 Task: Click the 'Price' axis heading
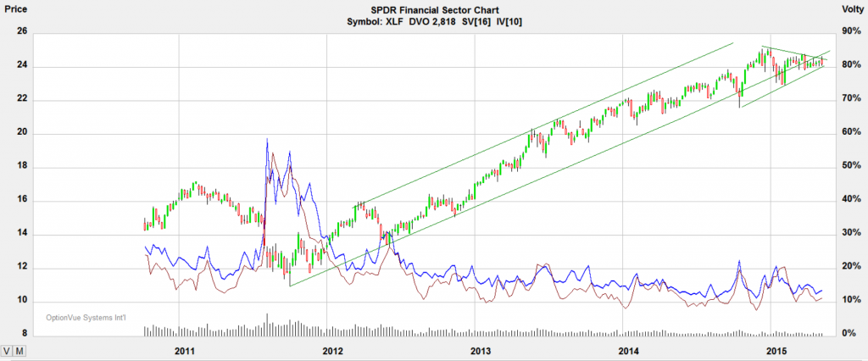[15, 9]
